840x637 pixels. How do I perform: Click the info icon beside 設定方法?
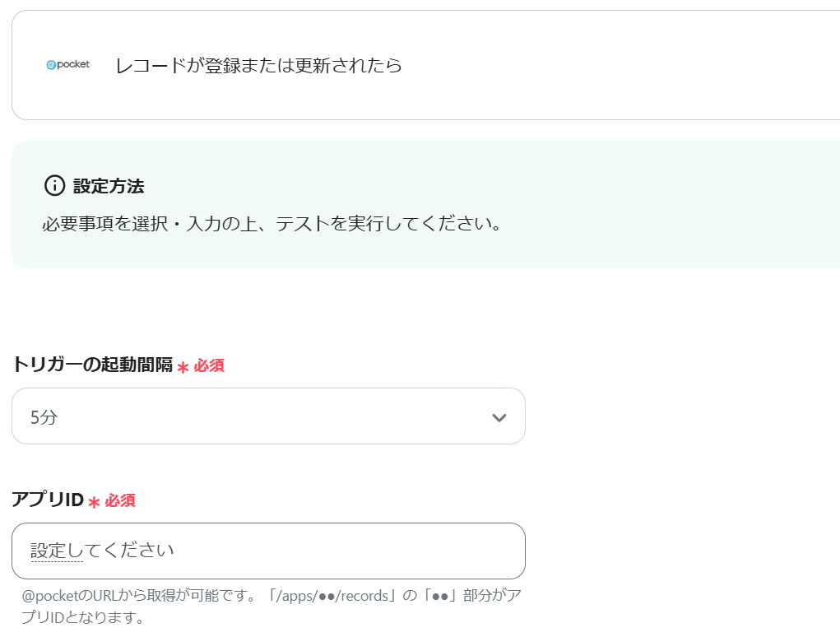54,186
